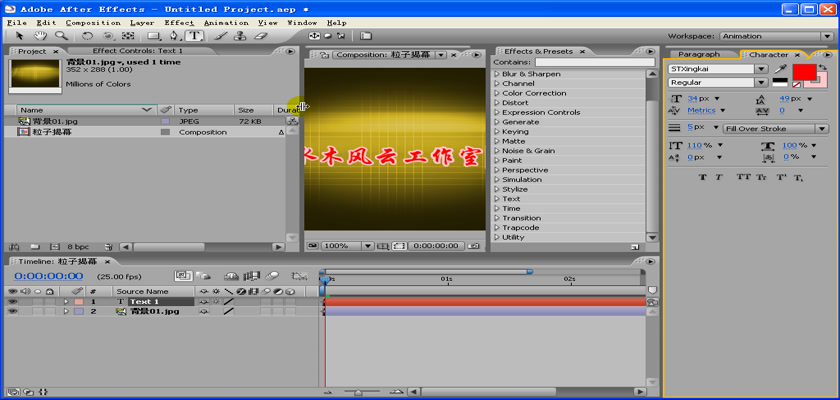Image resolution: width=840 pixels, height=400 pixels.
Task: Open the 100% magnification dropdown
Action: [368, 246]
